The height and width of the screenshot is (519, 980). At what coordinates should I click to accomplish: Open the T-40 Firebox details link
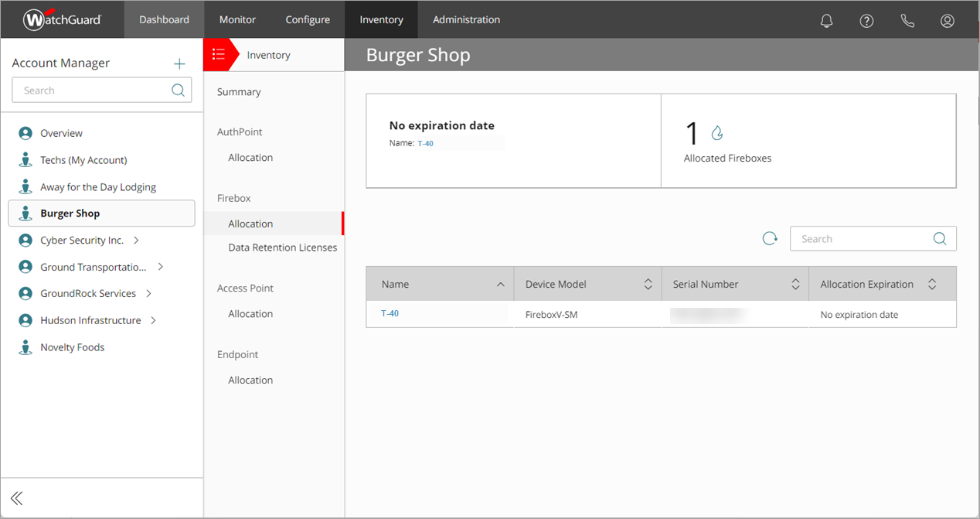(x=390, y=313)
